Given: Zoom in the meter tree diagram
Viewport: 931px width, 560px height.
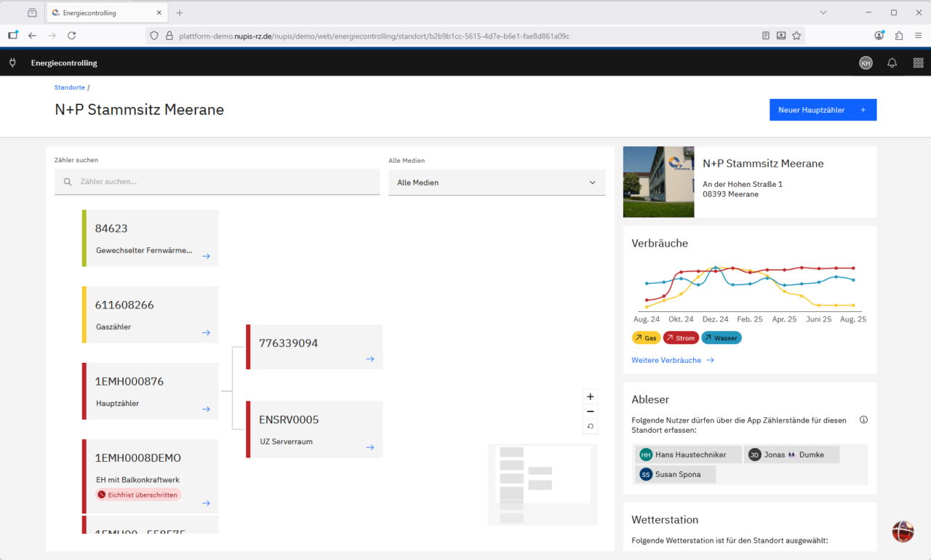Looking at the screenshot, I should point(591,397).
